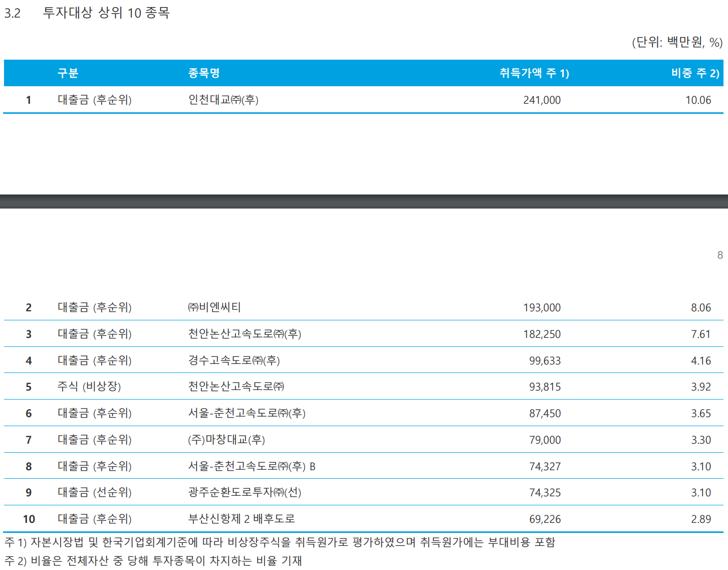This screenshot has width=728, height=570.
Task: Select the amount 193,000
Action: pos(542,308)
